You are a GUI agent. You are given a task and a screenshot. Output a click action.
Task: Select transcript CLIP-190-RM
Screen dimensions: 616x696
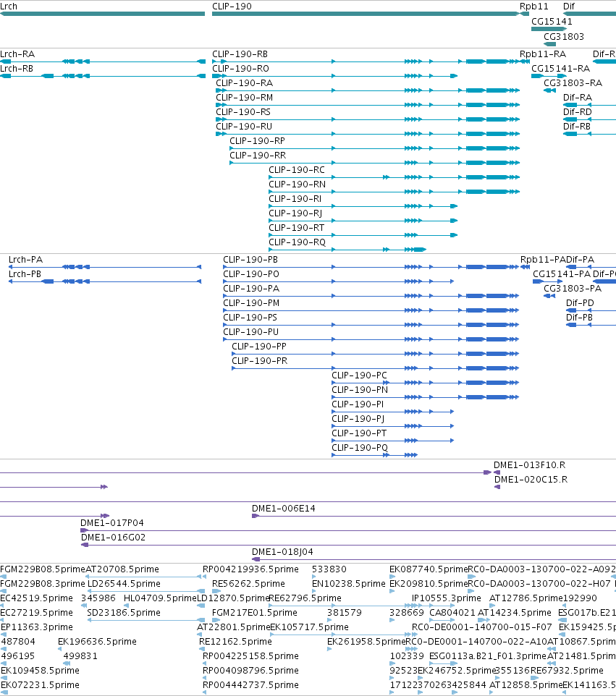[244, 97]
